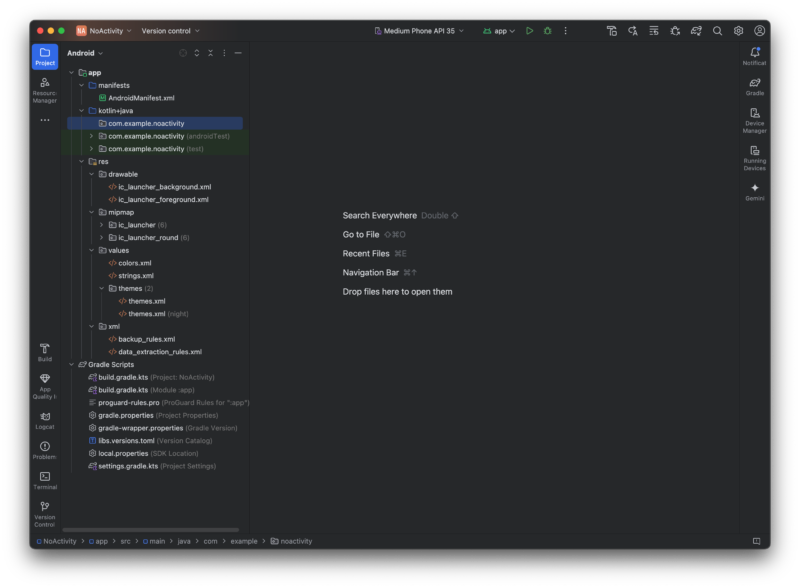Screen dimensions: 800x588
Task: Open the Android project view dropdown
Action: pyautogui.click(x=85, y=53)
